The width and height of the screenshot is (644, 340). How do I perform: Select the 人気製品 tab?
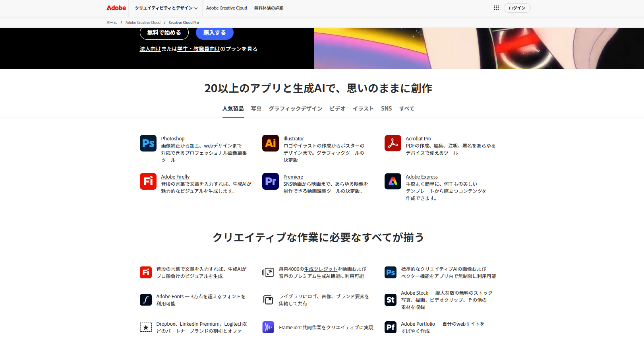click(x=233, y=109)
